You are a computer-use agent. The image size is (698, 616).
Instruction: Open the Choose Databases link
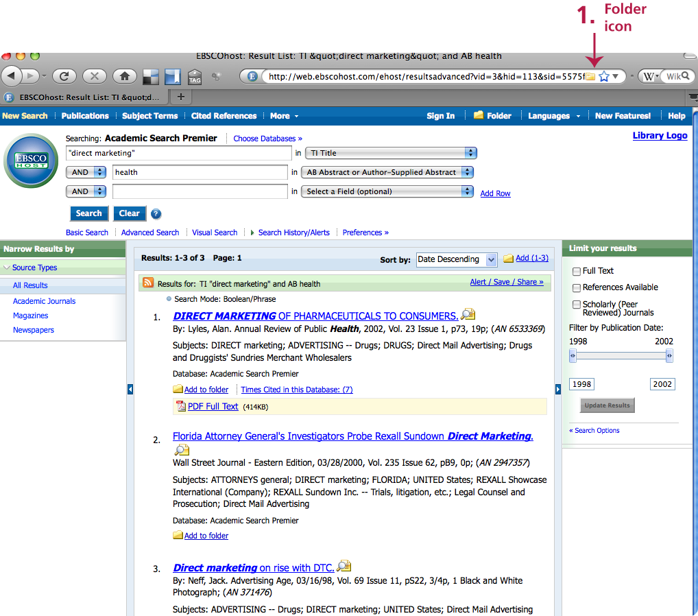click(x=267, y=139)
